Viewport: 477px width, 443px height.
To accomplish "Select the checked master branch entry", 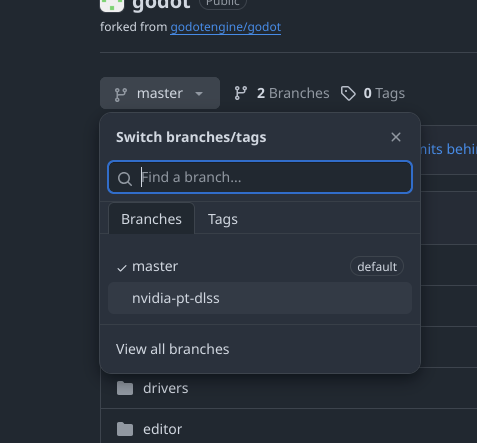I will [260, 267].
